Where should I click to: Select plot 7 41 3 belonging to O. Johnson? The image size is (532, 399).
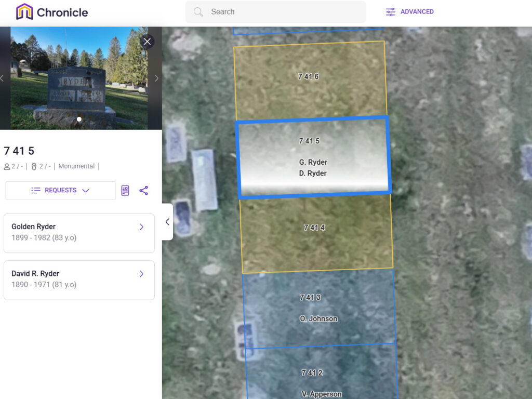coord(318,308)
